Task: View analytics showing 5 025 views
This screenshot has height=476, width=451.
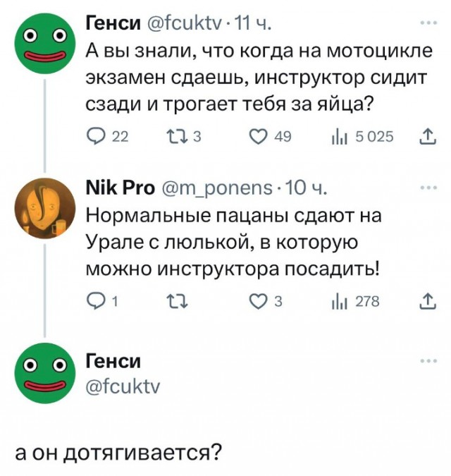Action: tap(344, 135)
